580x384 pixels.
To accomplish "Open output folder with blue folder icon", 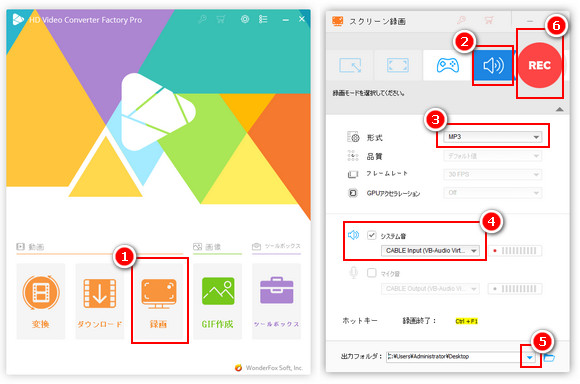I will [x=549, y=357].
